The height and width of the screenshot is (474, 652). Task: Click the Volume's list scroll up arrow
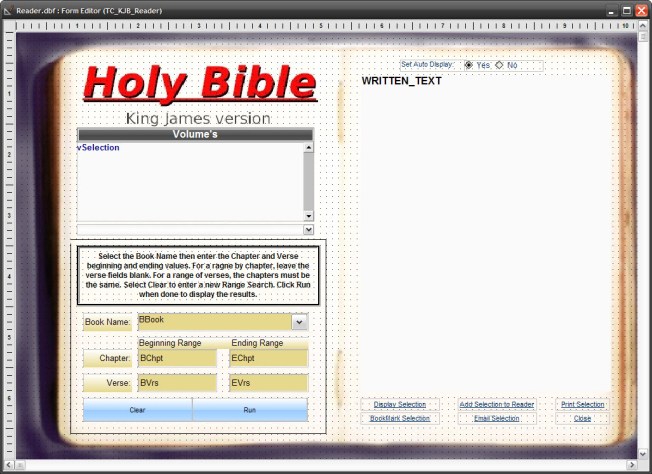[308, 147]
